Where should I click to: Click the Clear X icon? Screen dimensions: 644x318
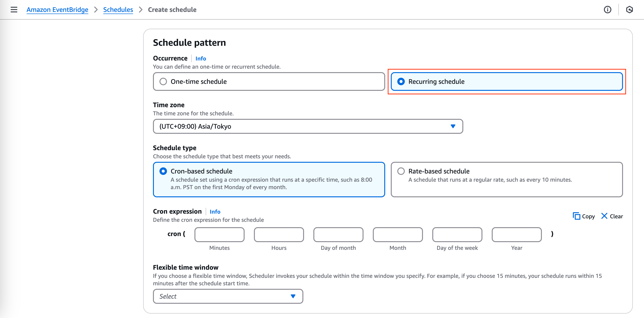point(604,216)
